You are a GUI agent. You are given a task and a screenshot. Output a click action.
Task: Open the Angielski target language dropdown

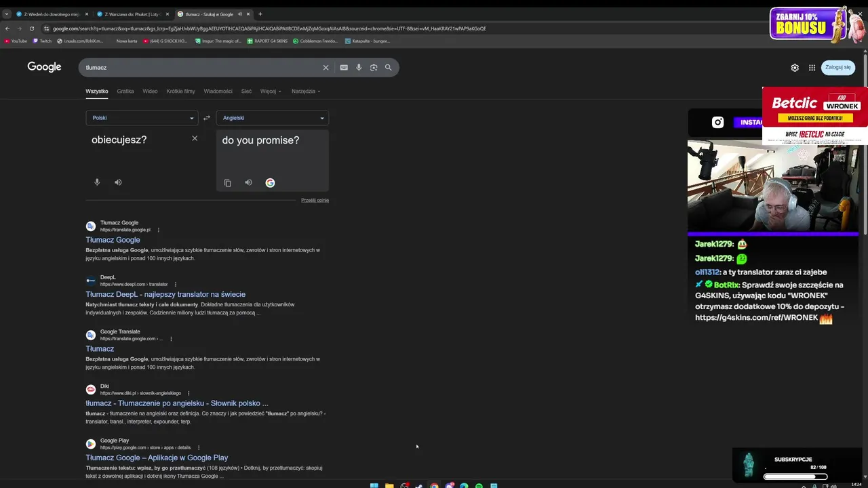(x=272, y=118)
